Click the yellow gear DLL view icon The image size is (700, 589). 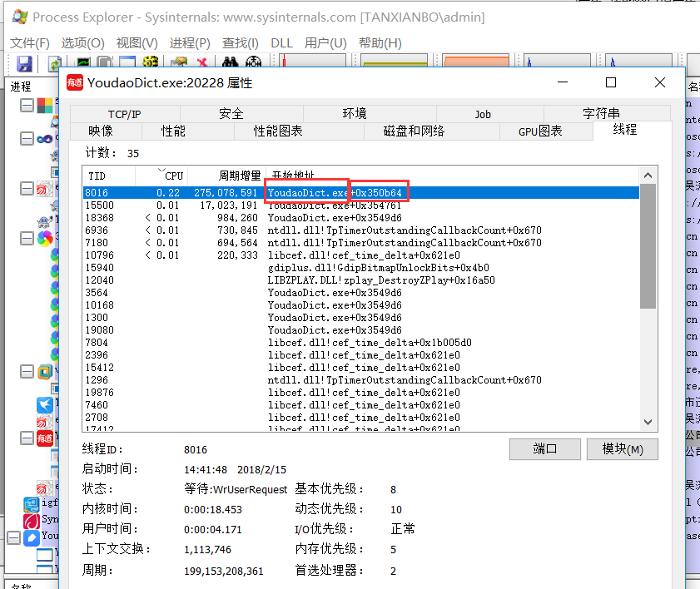(x=150, y=62)
